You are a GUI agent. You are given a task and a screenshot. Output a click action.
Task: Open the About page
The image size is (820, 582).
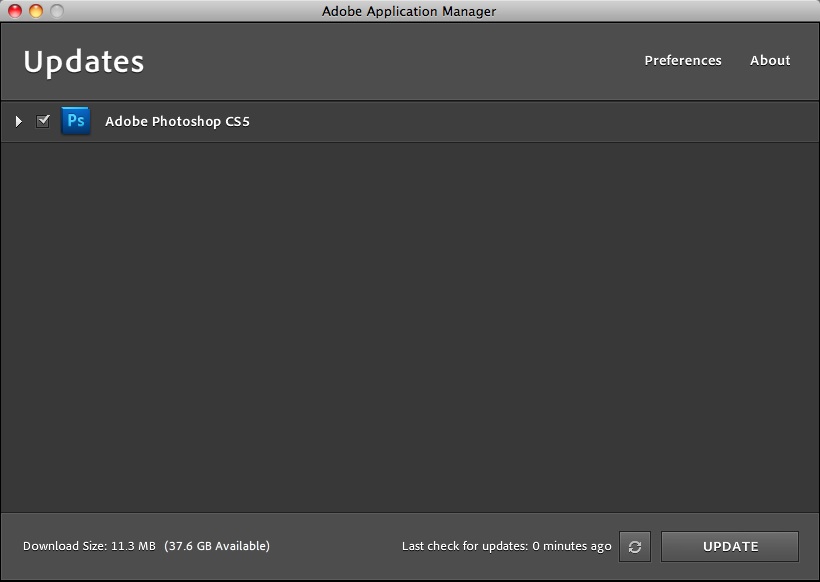(x=770, y=60)
